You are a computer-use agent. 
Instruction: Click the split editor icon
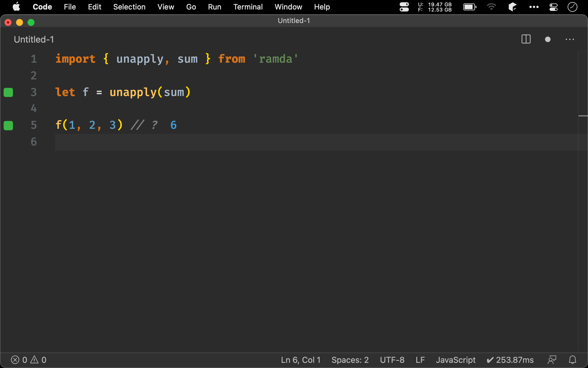pos(526,39)
